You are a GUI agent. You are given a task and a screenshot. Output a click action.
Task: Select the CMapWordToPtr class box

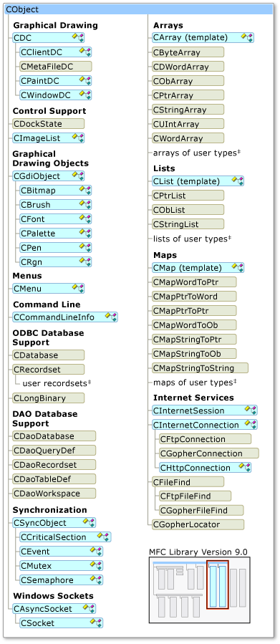click(x=194, y=282)
